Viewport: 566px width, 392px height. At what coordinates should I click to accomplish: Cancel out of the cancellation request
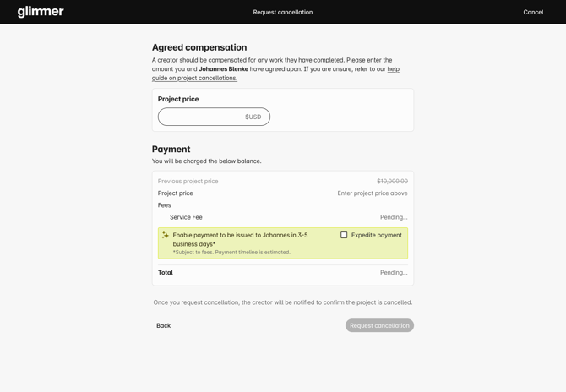(533, 12)
